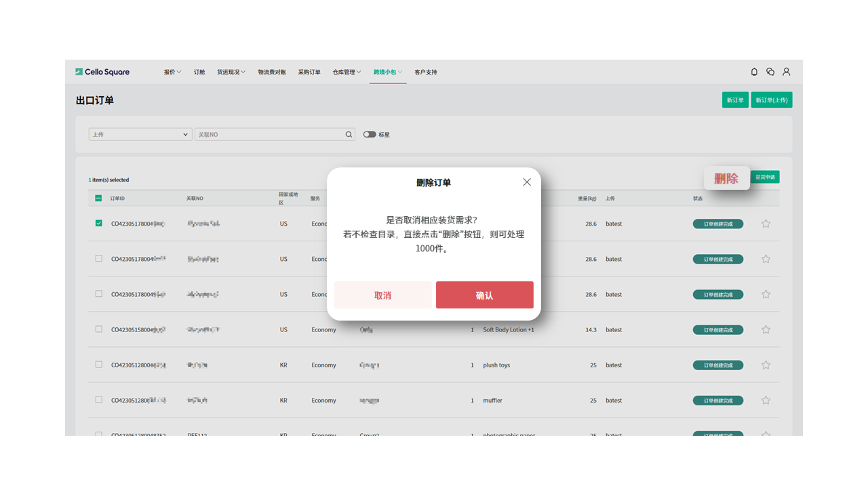Star the plush toys order
The image size is (868, 488).
(766, 365)
